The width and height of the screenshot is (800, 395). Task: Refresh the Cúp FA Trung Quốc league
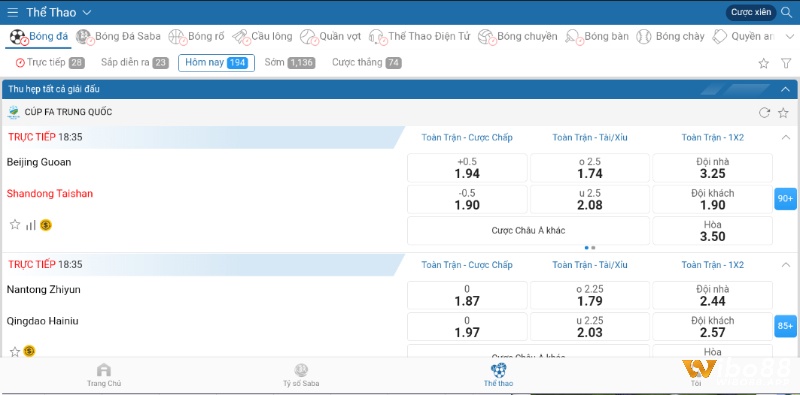[x=764, y=113]
